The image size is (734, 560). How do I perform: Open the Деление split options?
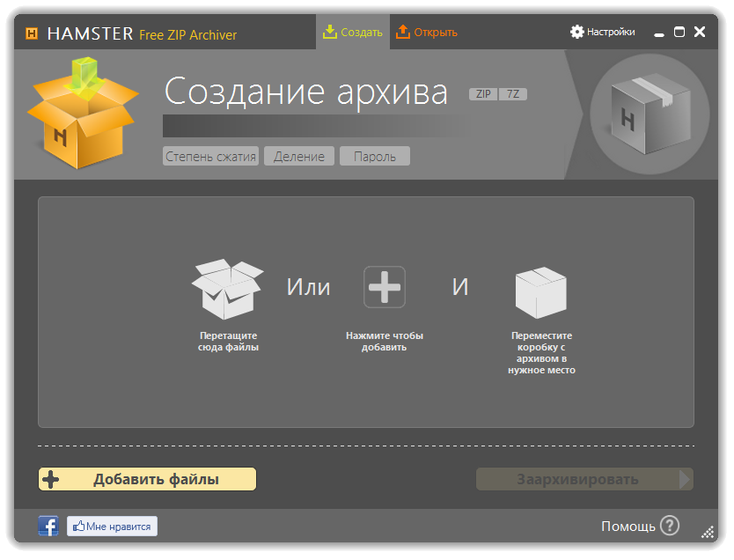[x=299, y=157]
